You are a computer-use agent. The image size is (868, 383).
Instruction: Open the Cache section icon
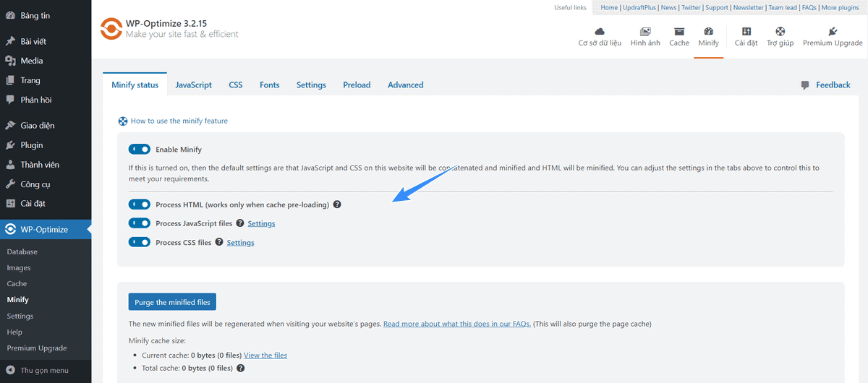coord(679,32)
